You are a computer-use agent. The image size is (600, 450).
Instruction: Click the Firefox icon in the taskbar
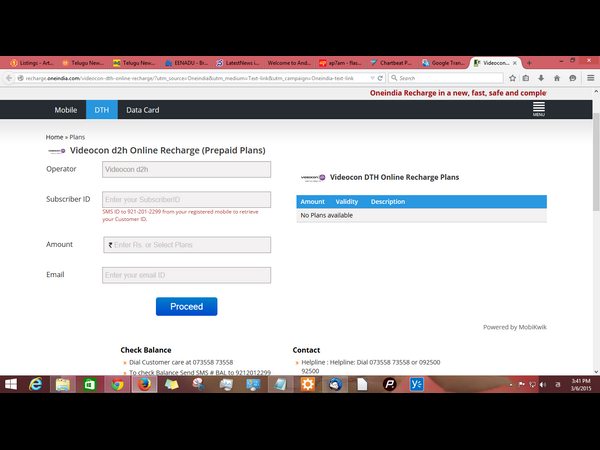pos(144,384)
